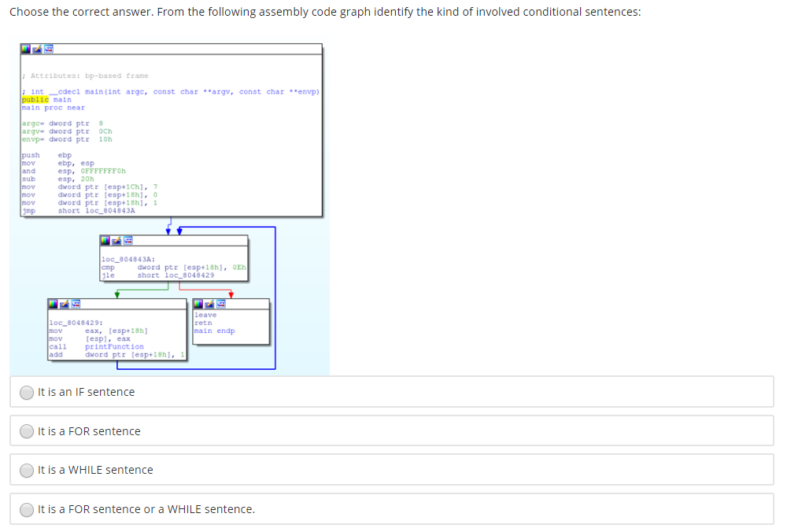Click the 'argv= dword ptr 0Ch' declaration

[67, 131]
